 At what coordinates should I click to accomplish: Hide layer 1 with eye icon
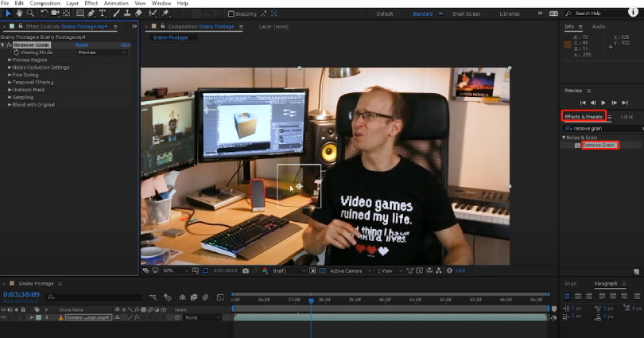click(x=5, y=317)
